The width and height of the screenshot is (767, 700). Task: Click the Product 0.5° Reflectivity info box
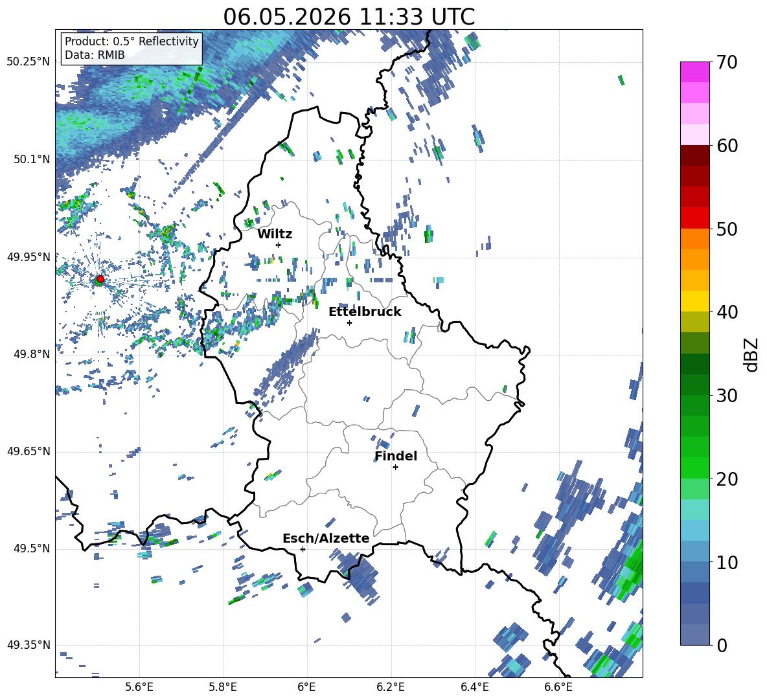pyautogui.click(x=132, y=48)
